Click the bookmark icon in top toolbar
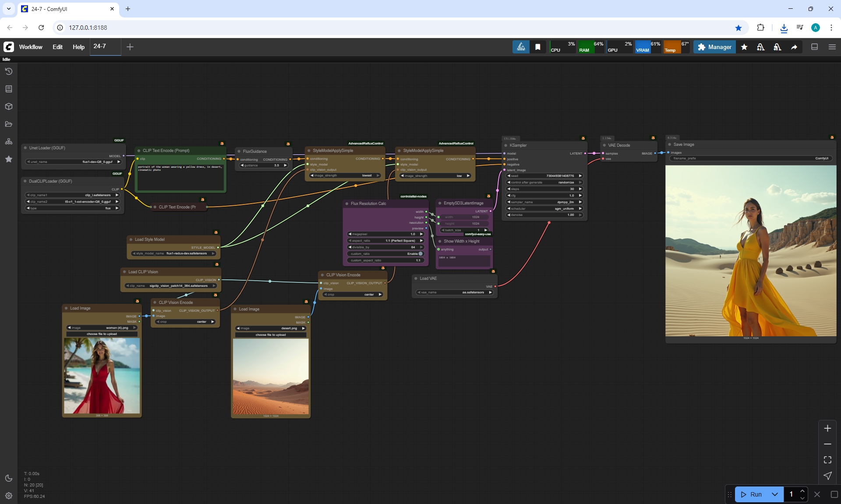The height and width of the screenshot is (504, 841). point(537,47)
